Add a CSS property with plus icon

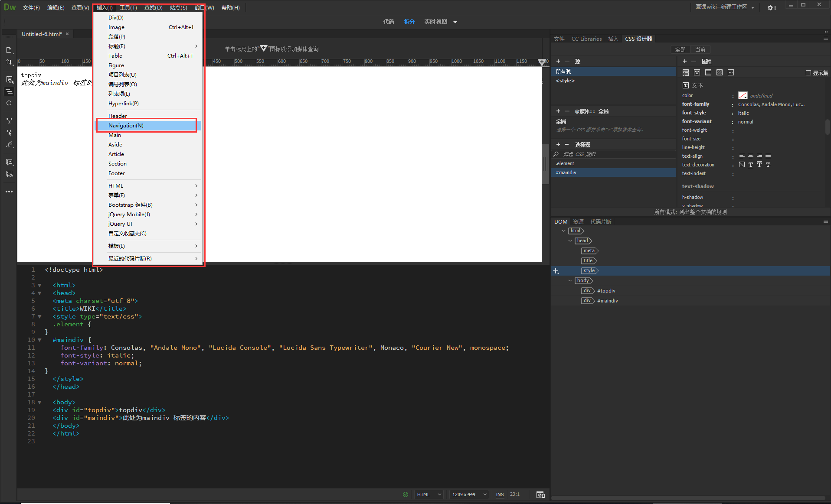685,61
